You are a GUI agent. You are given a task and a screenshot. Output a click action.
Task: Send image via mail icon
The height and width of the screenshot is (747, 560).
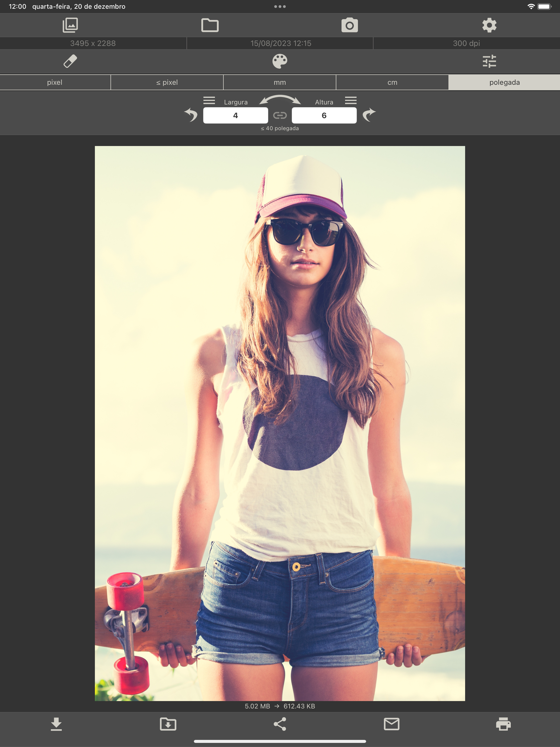[x=392, y=724]
